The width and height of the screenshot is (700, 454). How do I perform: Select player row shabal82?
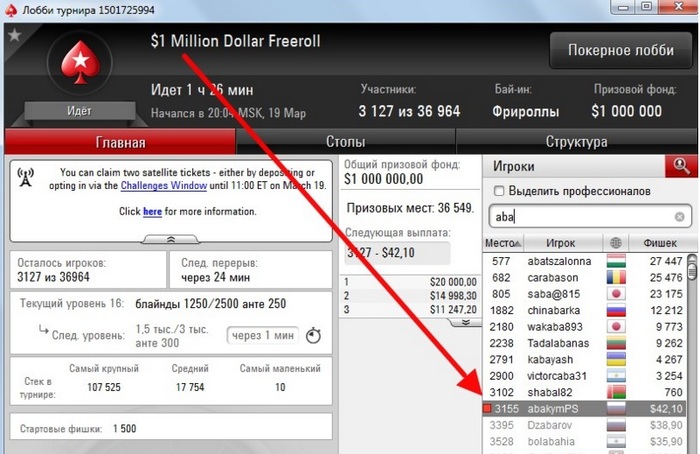tap(585, 392)
